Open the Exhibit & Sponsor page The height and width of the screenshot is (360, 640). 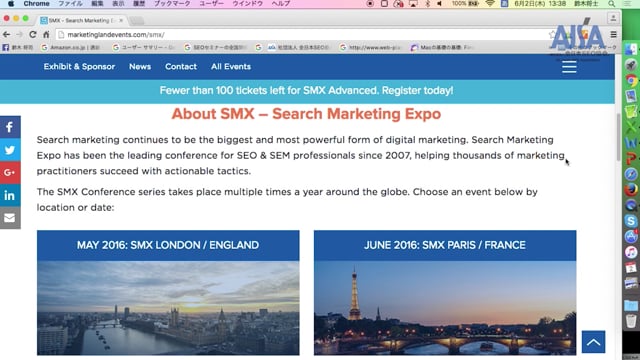pos(79,67)
